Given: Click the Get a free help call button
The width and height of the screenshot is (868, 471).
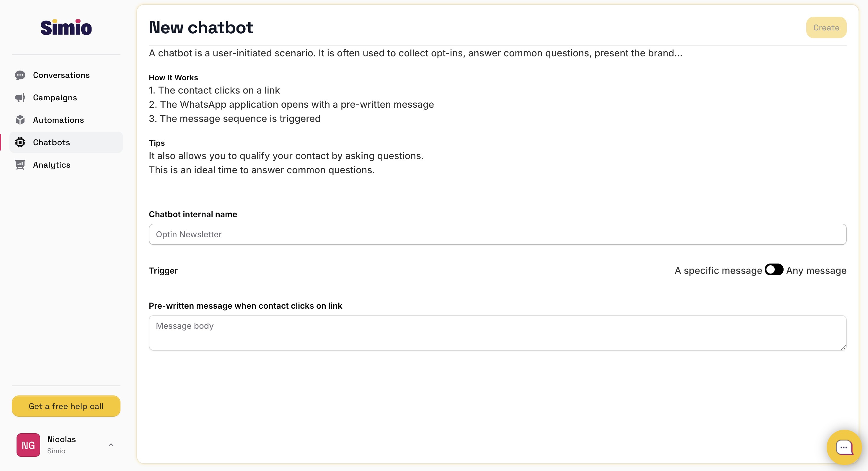Looking at the screenshot, I should 66,406.
